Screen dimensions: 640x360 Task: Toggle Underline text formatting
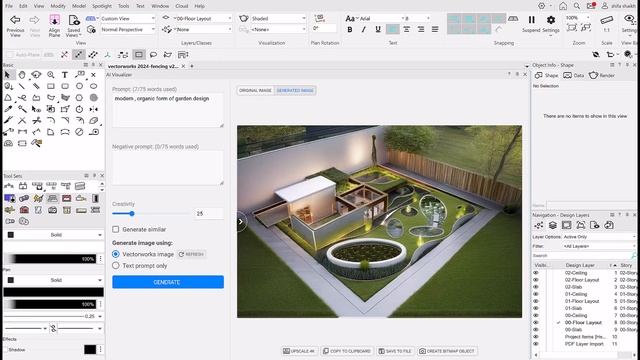pos(378,29)
